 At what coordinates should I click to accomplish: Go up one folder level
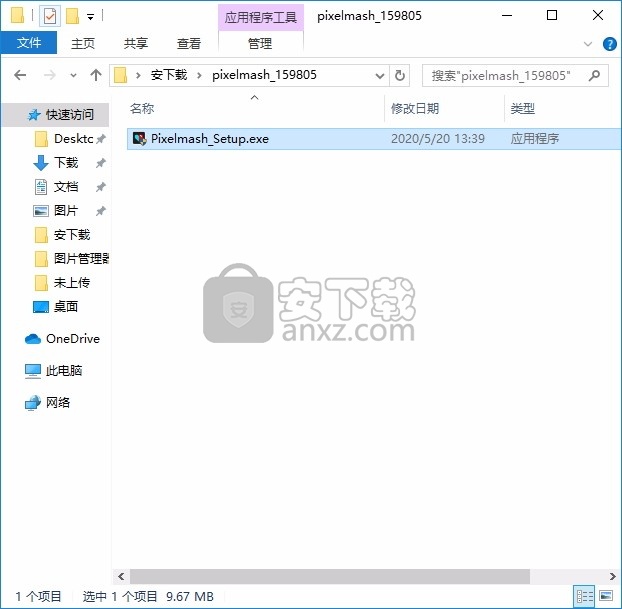click(x=96, y=75)
